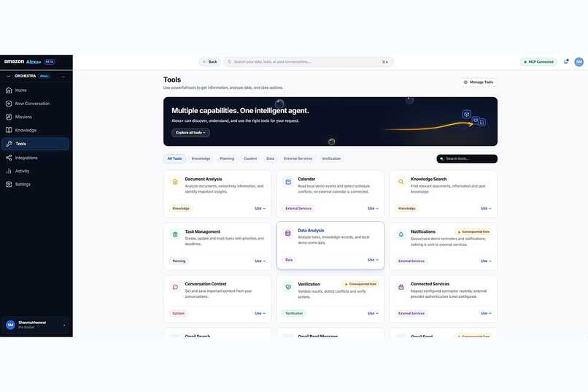This screenshot has width=588, height=392.
Task: Click Use link on Data Analysis card
Action: pyautogui.click(x=373, y=260)
